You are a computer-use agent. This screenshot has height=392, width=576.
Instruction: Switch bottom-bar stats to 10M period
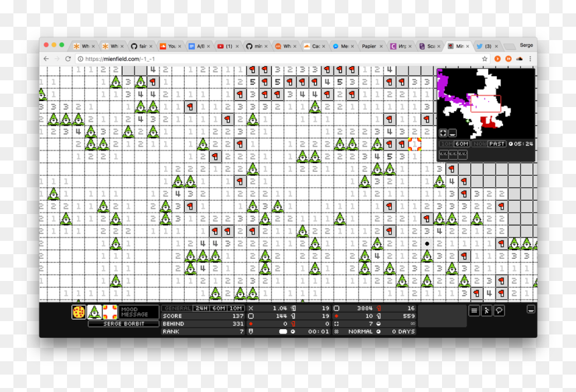(236, 308)
